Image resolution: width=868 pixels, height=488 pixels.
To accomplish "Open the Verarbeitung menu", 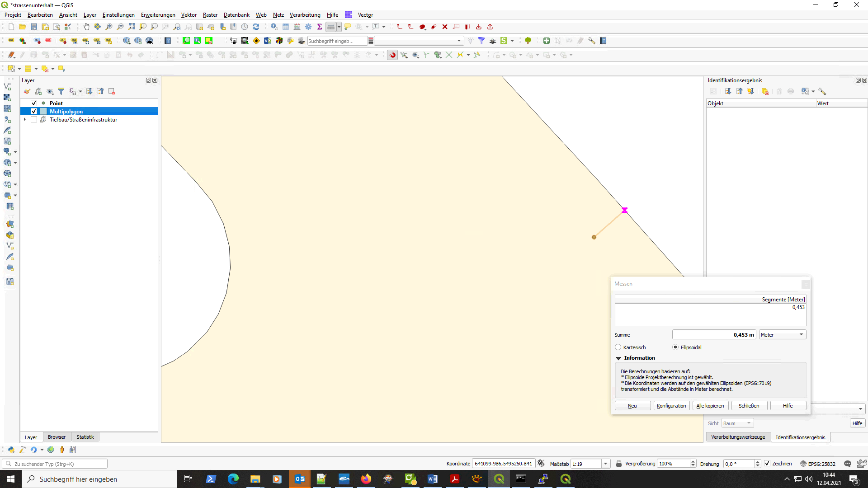I will point(305,15).
